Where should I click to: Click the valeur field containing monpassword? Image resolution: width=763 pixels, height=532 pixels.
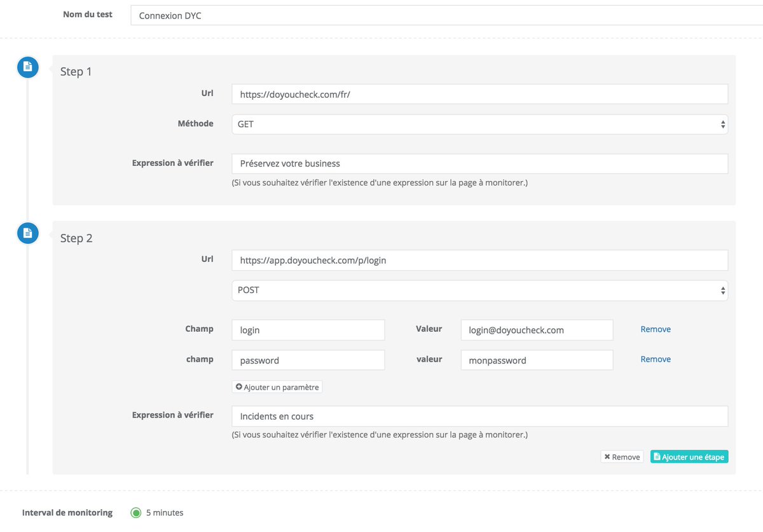(x=537, y=360)
